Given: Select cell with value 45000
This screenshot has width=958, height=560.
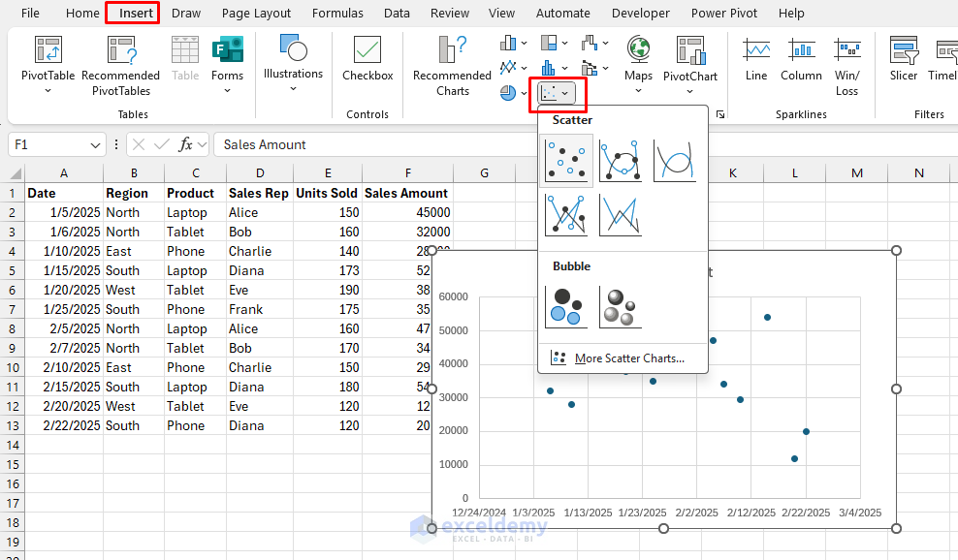Looking at the screenshot, I should click(x=407, y=212).
